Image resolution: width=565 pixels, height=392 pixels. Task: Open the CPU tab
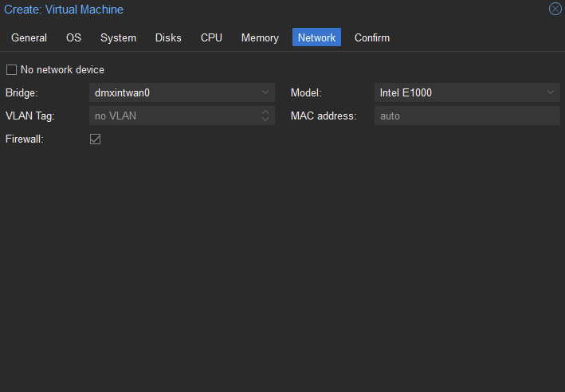click(211, 37)
